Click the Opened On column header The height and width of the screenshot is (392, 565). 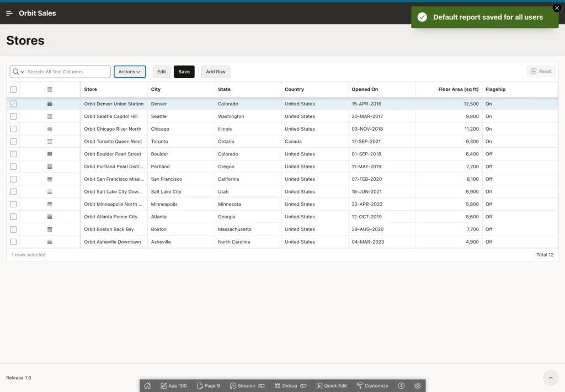(x=382, y=89)
